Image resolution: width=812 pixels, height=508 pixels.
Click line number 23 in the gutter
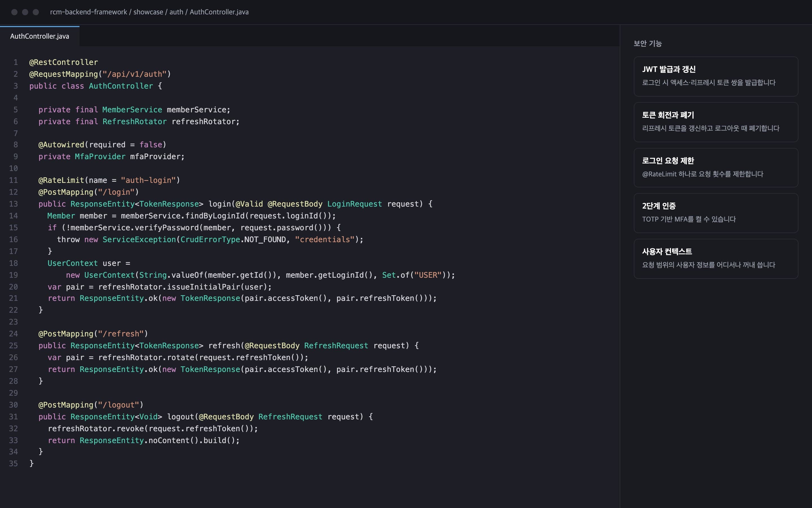(14, 322)
